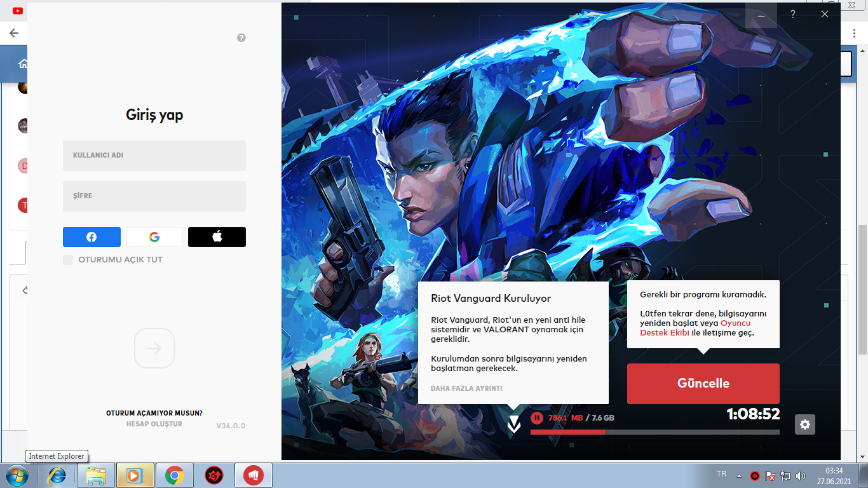Enable the OTURUMU AÇIK TUT checkbox
The width and height of the screenshot is (868, 488).
(x=68, y=260)
